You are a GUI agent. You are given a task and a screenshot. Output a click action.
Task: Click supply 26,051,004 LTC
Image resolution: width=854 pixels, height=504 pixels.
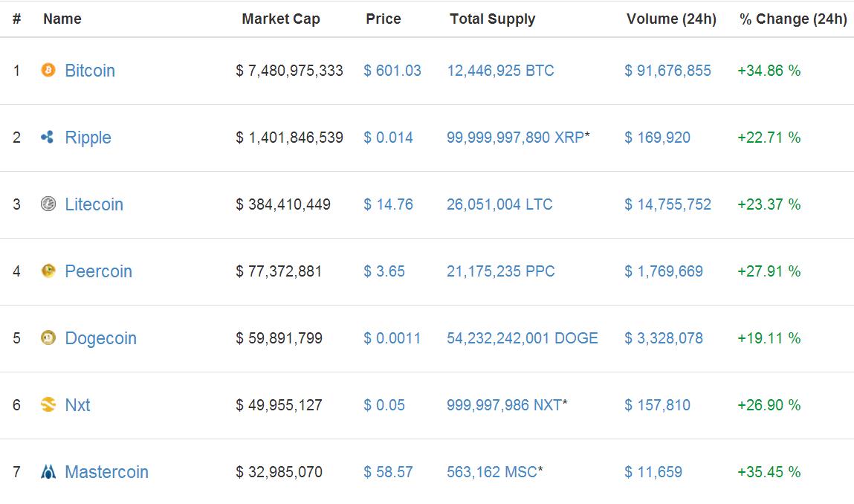point(499,204)
